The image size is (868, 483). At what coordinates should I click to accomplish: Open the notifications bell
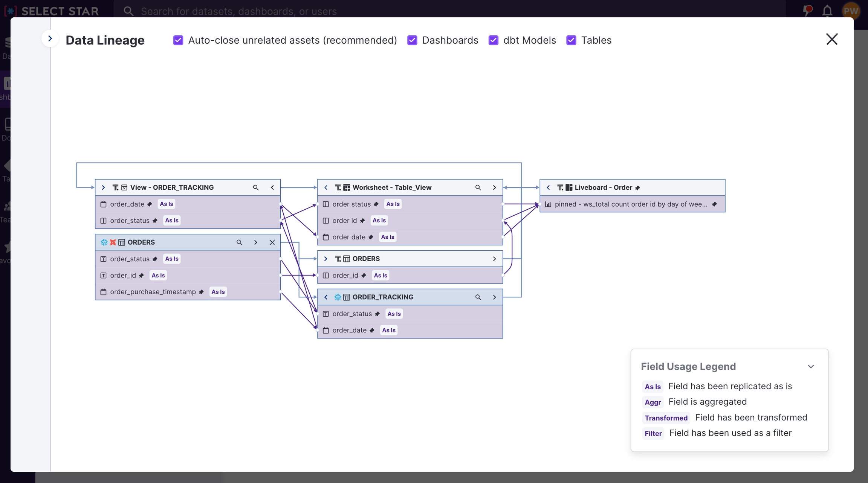(x=827, y=11)
